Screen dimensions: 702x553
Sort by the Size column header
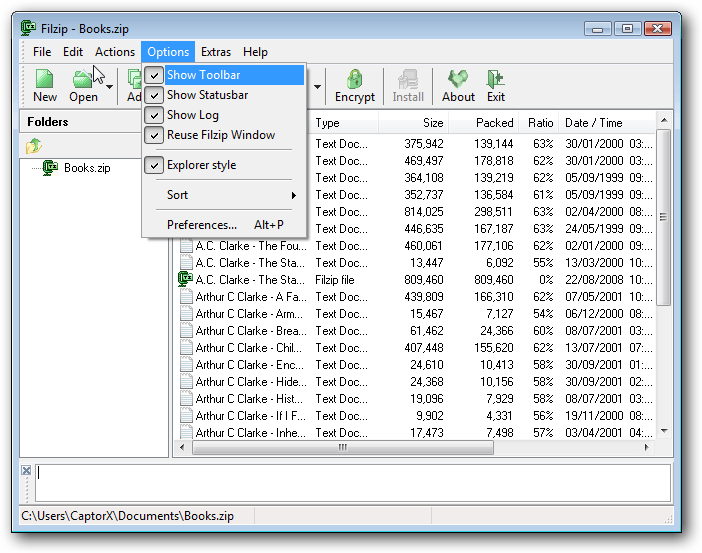(414, 123)
